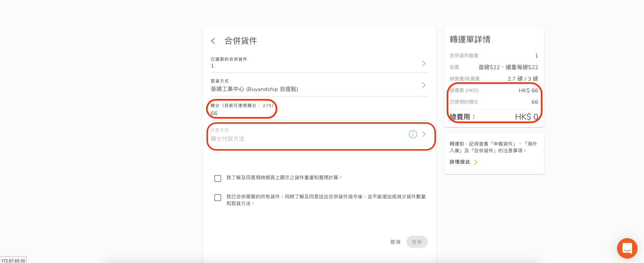644x263 pixels.
Task: Click the 轉運單詳情 panel heading
Action: point(470,40)
